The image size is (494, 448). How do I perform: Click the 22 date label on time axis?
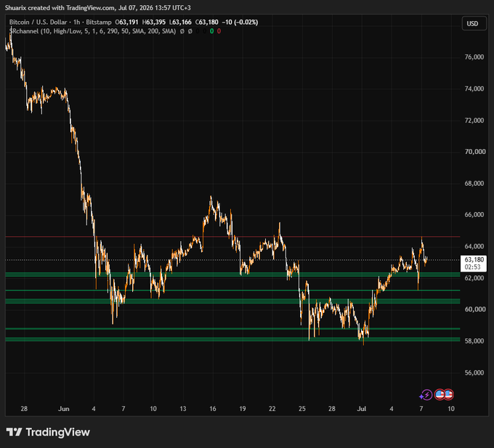coord(272,409)
